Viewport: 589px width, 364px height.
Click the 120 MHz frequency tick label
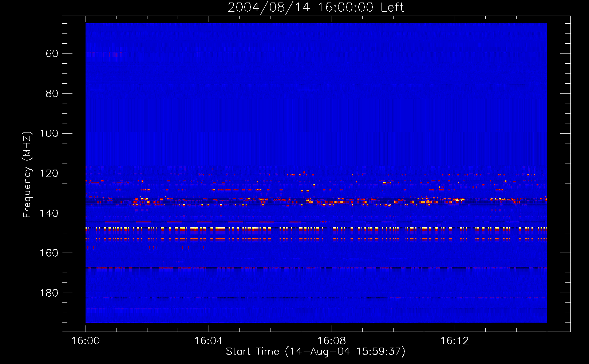(49, 173)
